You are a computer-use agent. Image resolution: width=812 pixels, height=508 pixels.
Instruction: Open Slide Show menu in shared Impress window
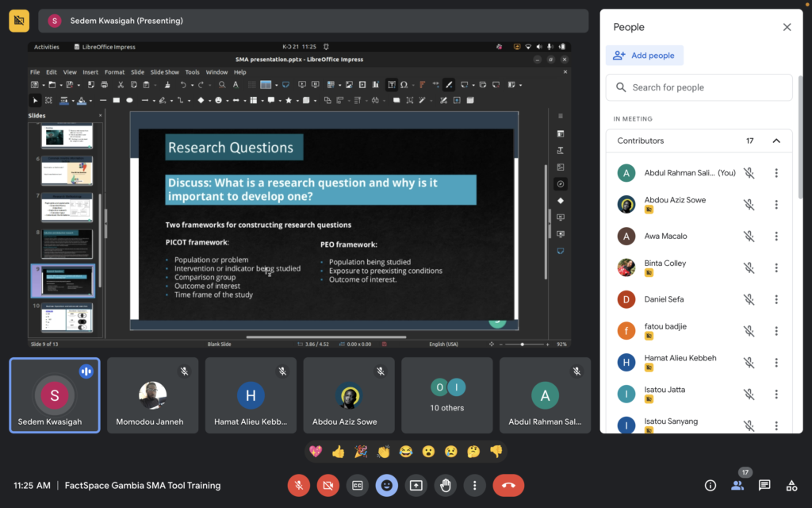(165, 72)
